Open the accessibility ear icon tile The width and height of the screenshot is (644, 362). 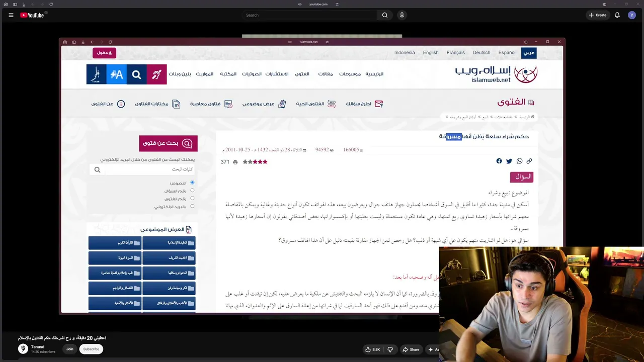tap(156, 74)
